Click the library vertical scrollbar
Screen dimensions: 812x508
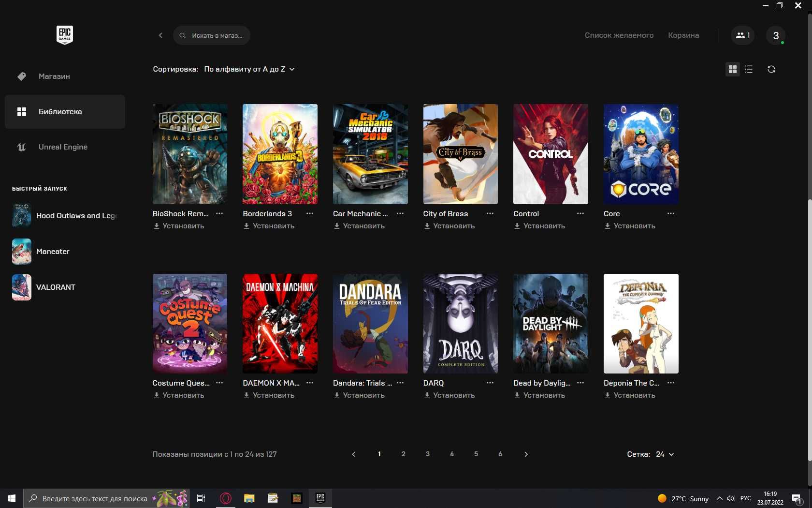[x=810, y=329]
